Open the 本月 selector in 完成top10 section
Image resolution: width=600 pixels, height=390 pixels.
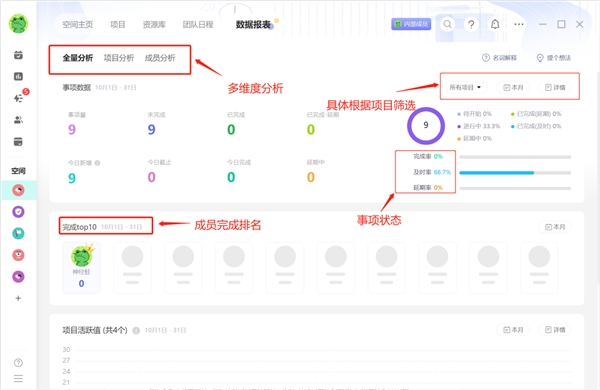tap(555, 227)
